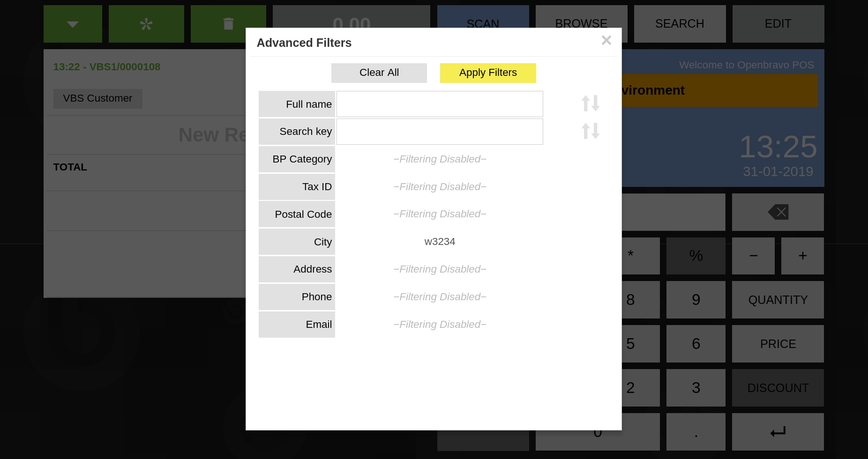Click Clear All filters button

click(x=379, y=73)
